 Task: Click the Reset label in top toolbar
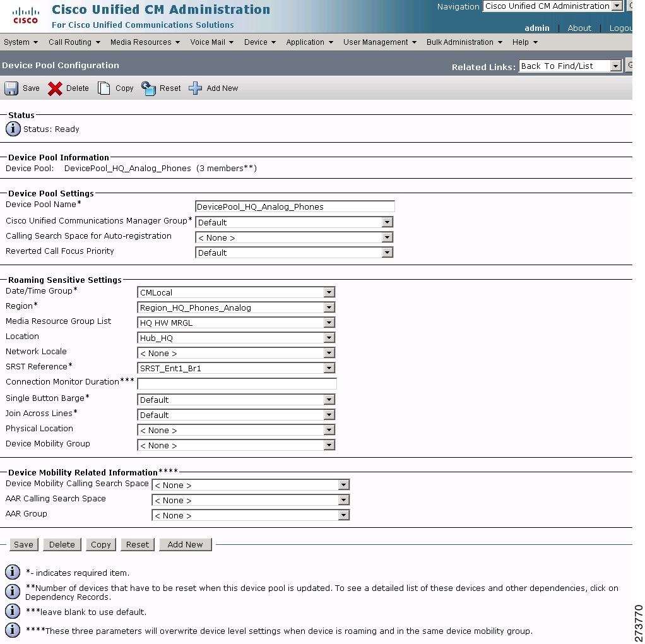point(170,88)
